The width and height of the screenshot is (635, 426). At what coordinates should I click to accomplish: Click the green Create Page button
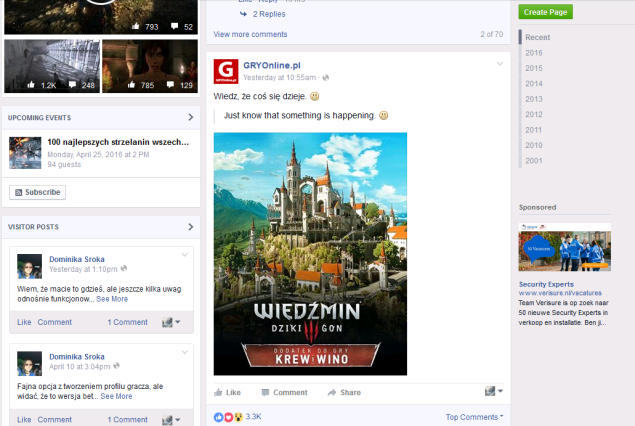pos(546,12)
